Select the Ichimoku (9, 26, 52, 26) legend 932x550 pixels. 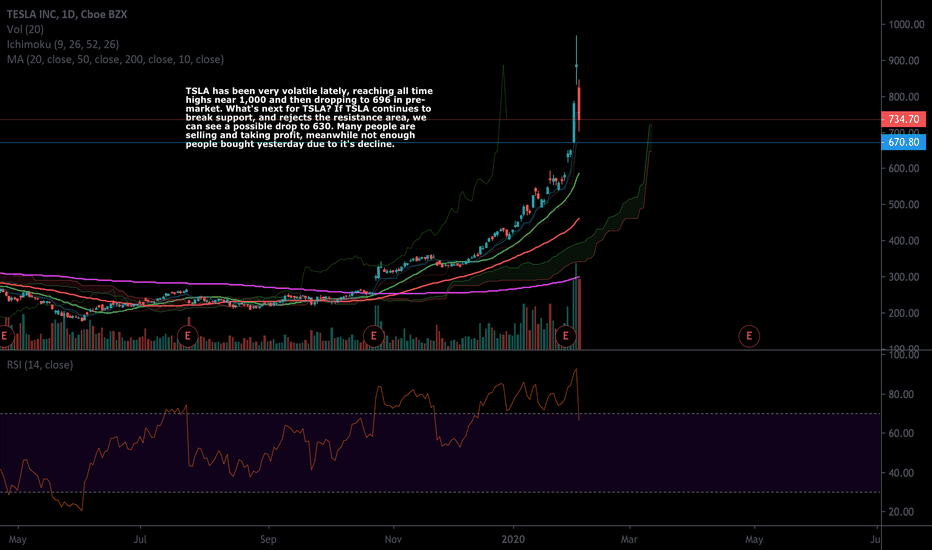pos(62,44)
